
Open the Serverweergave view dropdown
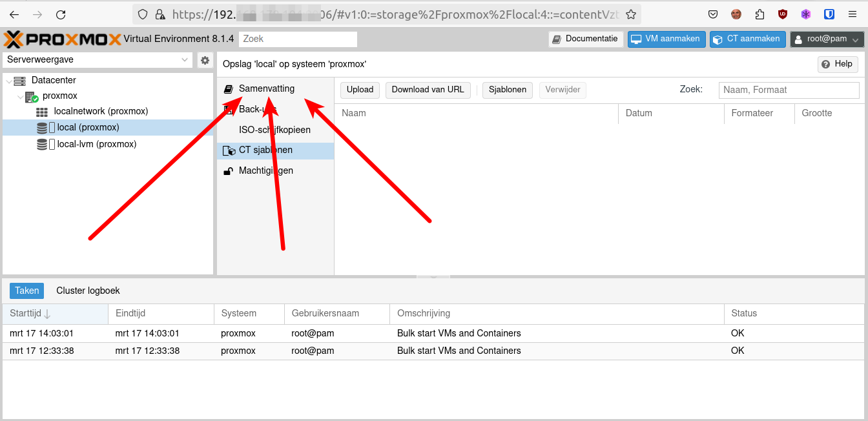point(98,60)
